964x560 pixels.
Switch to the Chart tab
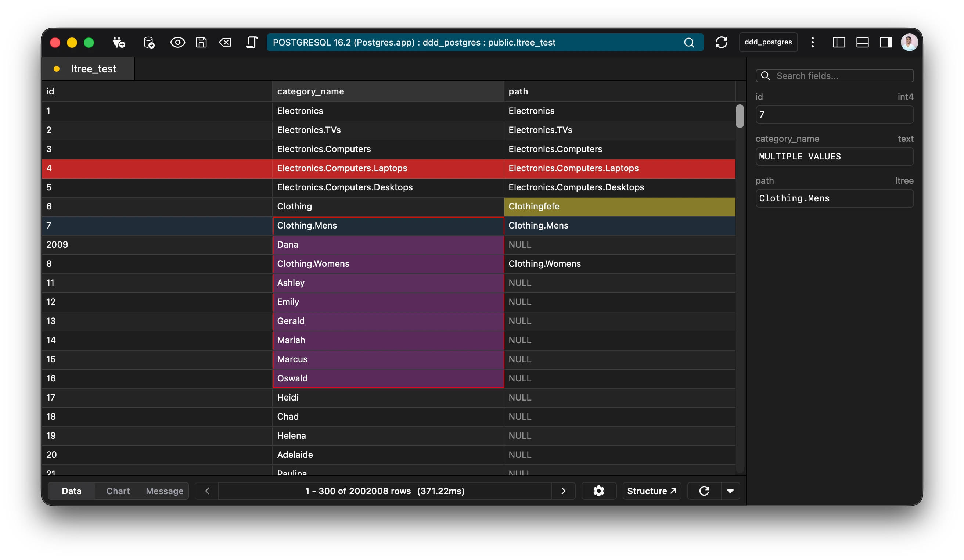click(x=118, y=491)
